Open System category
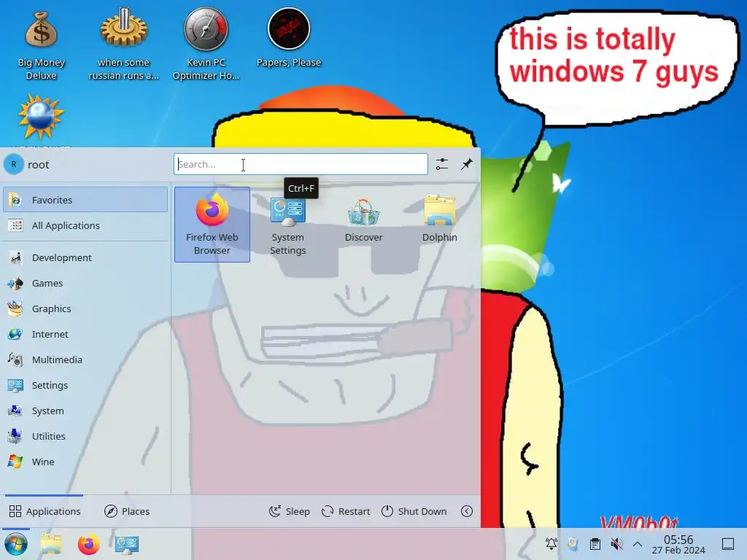 pyautogui.click(x=85, y=411)
